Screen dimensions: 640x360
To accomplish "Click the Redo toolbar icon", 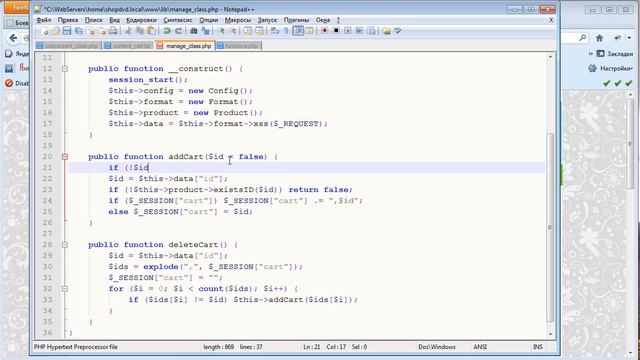I will pos(178,31).
